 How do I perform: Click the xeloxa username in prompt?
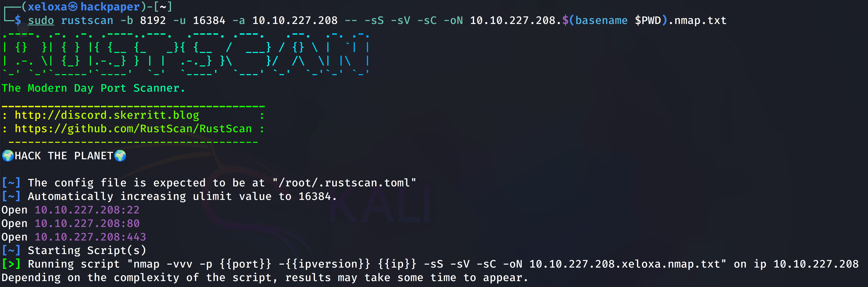tap(48, 7)
